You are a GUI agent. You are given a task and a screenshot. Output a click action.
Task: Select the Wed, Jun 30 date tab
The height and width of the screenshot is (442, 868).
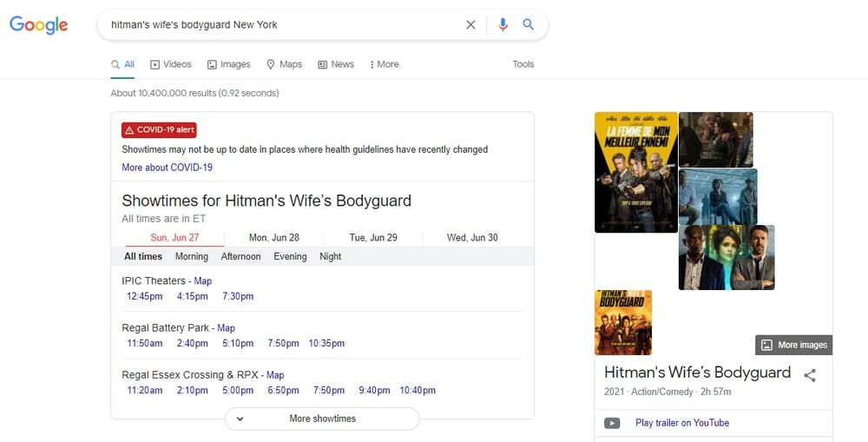tap(472, 238)
